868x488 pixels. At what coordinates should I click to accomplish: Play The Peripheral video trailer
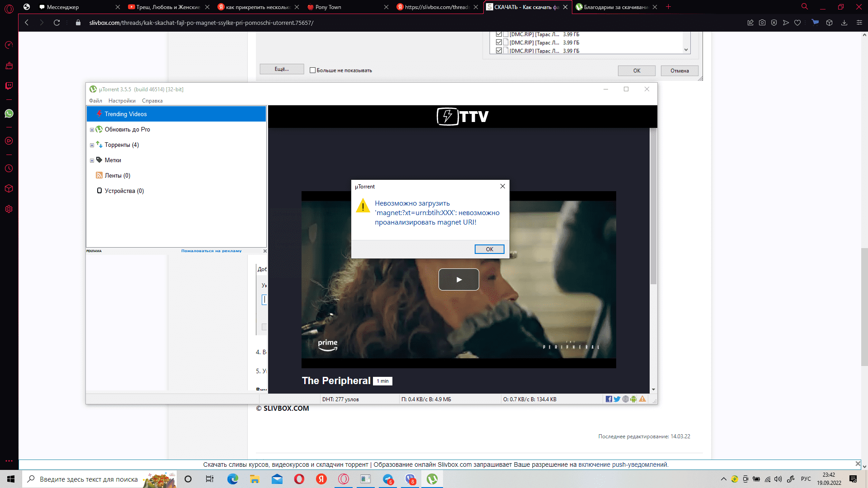point(458,279)
